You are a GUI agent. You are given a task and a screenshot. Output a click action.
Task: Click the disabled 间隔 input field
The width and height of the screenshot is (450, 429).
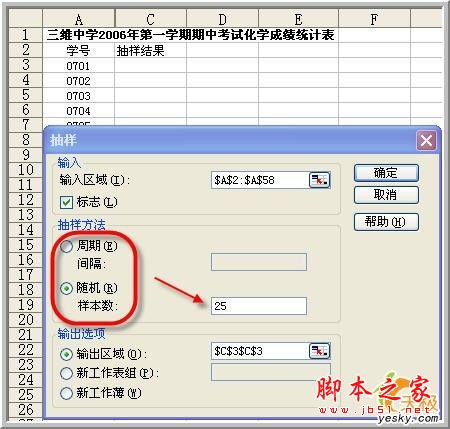coord(259,262)
